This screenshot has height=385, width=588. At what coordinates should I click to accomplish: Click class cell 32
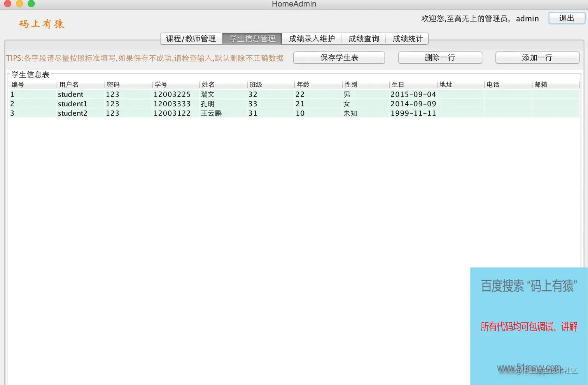click(x=271, y=94)
